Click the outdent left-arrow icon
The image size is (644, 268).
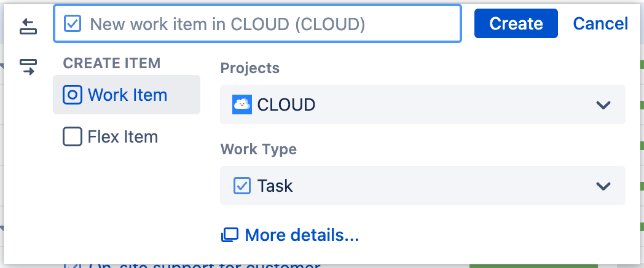coord(28,26)
